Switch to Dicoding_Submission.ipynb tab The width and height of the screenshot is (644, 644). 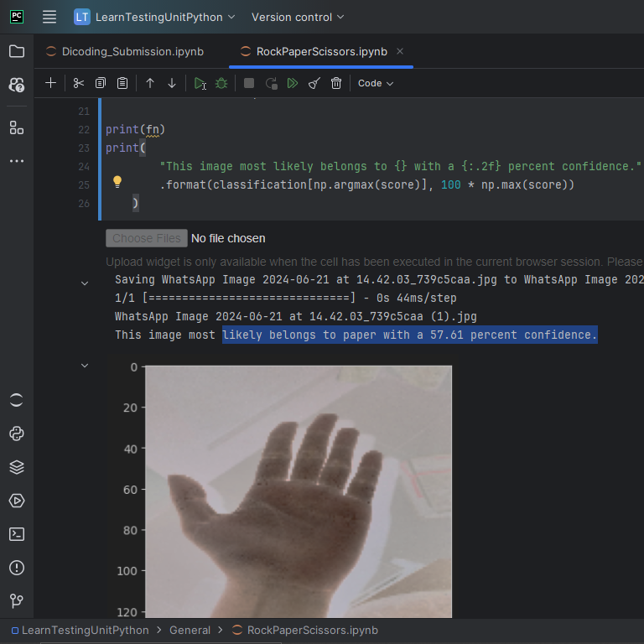pyautogui.click(x=125, y=51)
